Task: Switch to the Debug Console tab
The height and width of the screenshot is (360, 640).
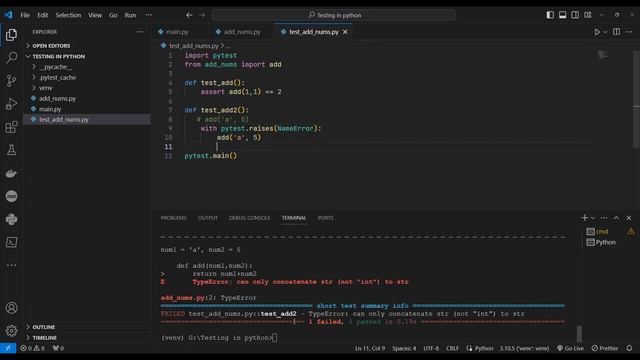Action: [249, 218]
